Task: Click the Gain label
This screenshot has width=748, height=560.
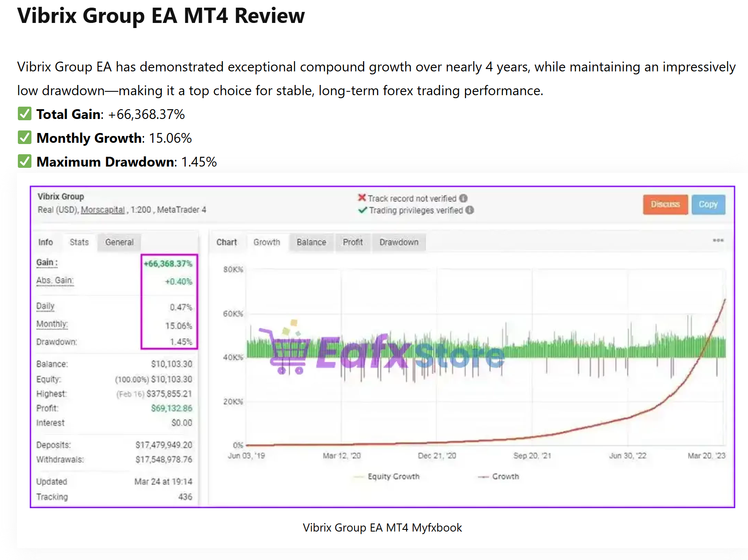Action: 47,263
